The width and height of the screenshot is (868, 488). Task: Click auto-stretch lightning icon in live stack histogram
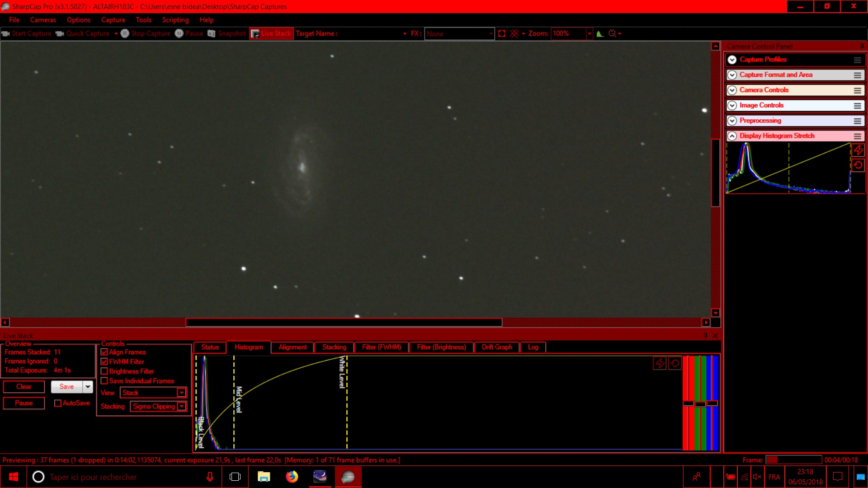[x=660, y=363]
